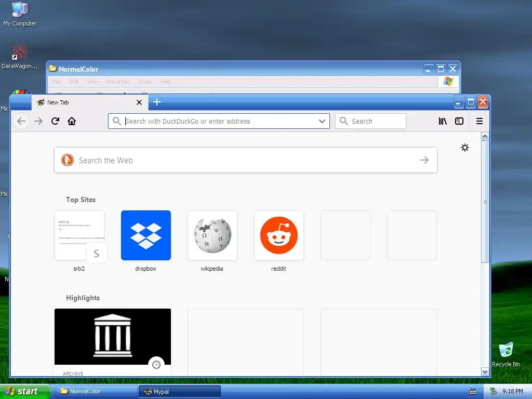This screenshot has height=399, width=532.
Task: Click the Top Sites heading
Action: point(81,199)
